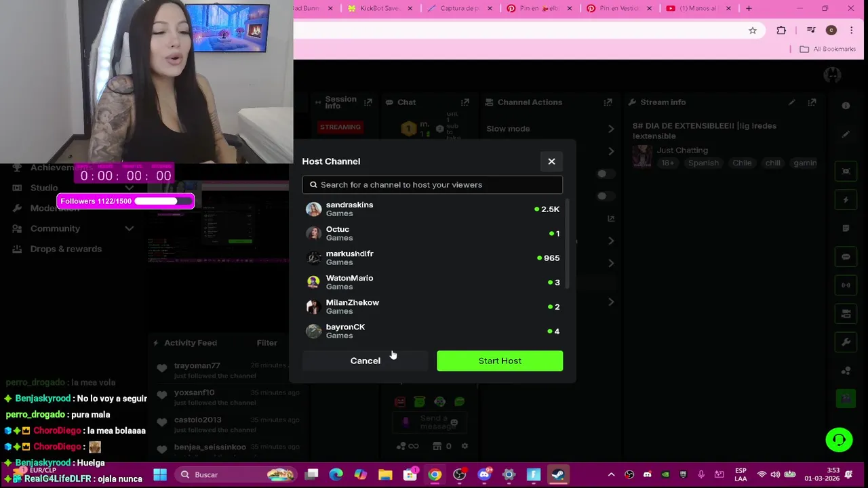The image size is (868, 488).
Task: Open Studio in the sidebar
Action: tap(44, 188)
